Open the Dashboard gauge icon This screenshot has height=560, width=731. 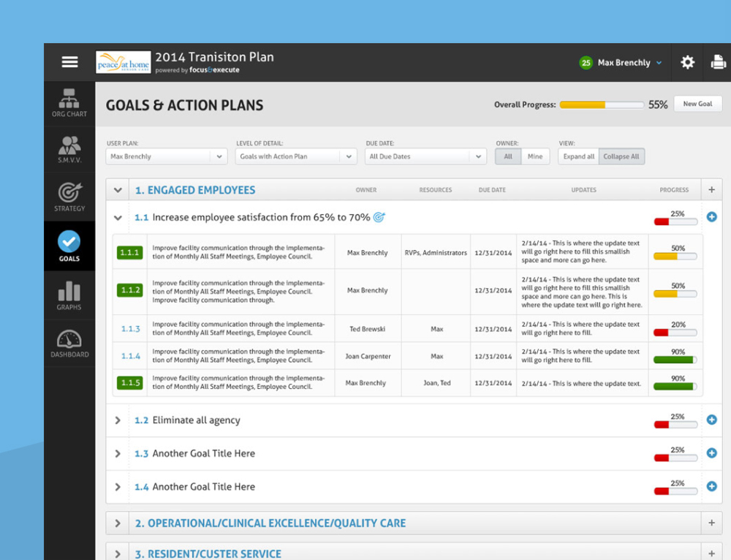pos(69,344)
